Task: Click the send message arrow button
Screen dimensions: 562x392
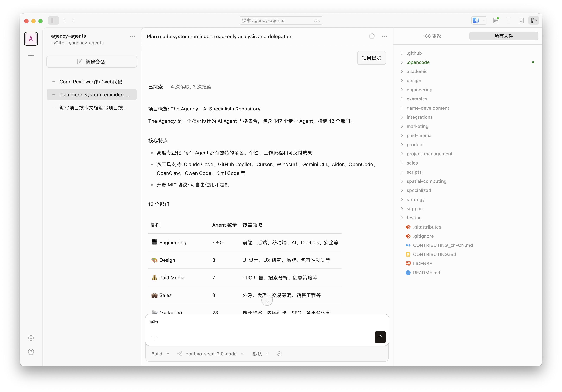Action: click(x=380, y=337)
